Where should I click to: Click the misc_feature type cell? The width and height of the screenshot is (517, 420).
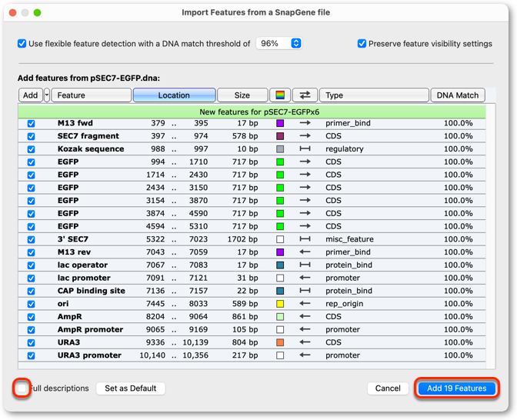[x=349, y=239]
